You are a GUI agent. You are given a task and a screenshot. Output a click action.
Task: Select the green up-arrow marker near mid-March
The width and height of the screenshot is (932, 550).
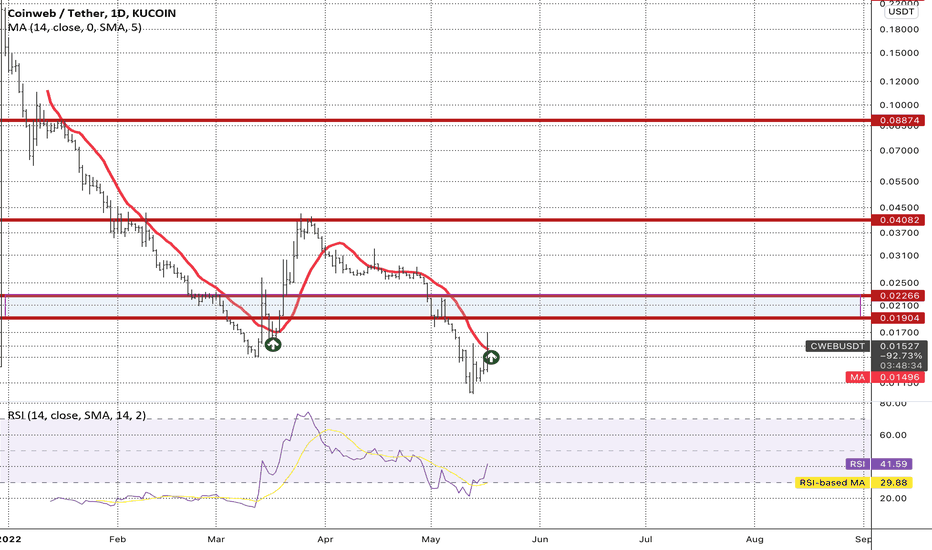coord(272,344)
